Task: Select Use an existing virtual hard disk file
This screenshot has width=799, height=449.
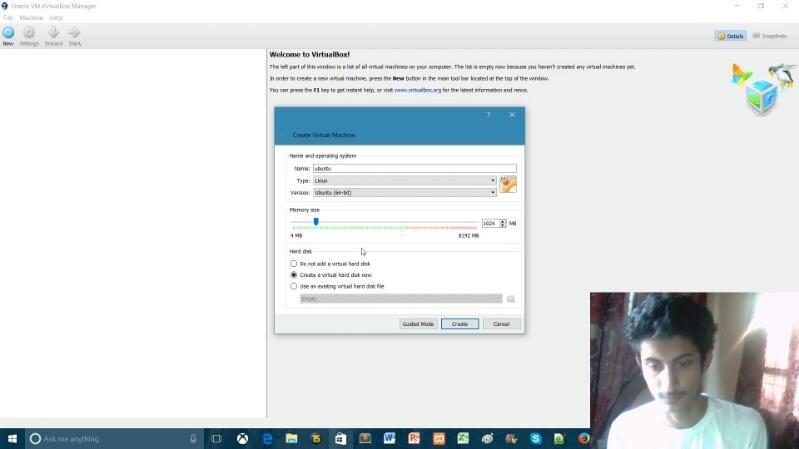Action: (x=294, y=286)
